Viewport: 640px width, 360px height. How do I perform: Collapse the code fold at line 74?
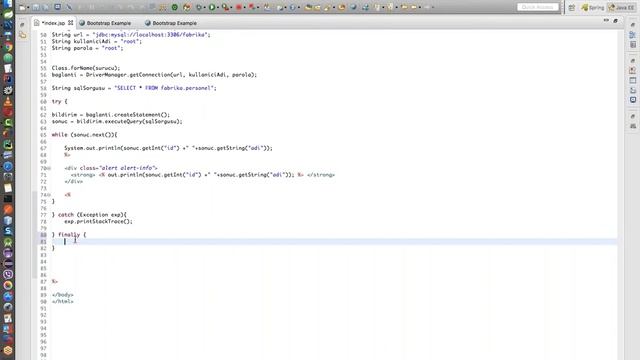49,195
